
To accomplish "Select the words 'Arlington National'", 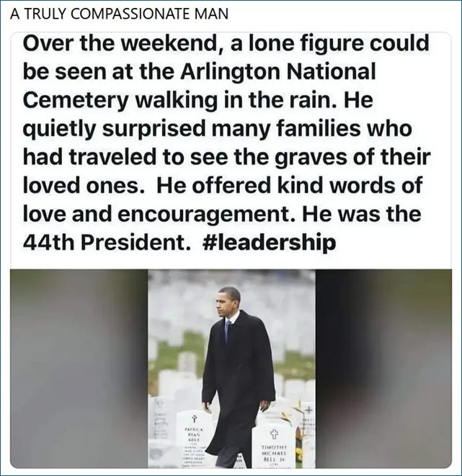I will (x=278, y=71).
